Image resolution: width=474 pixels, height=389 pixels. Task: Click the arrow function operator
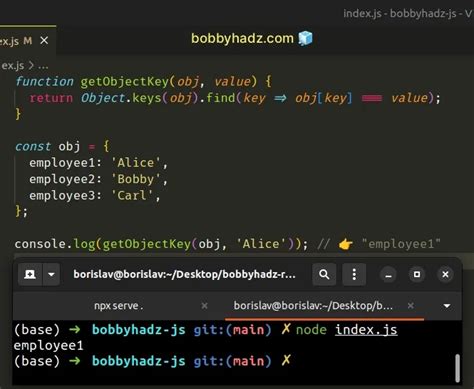tap(280, 98)
